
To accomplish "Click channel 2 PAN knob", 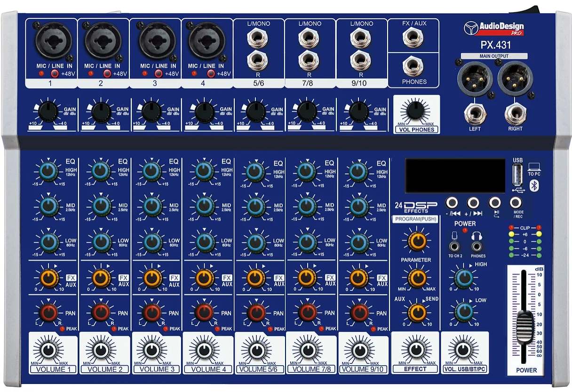I will coord(101,312).
